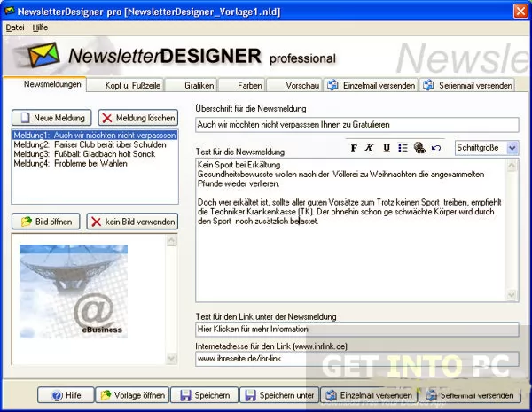The height and width of the screenshot is (412, 532).
Task: Insert a bullet list in the news text
Action: pos(403,148)
